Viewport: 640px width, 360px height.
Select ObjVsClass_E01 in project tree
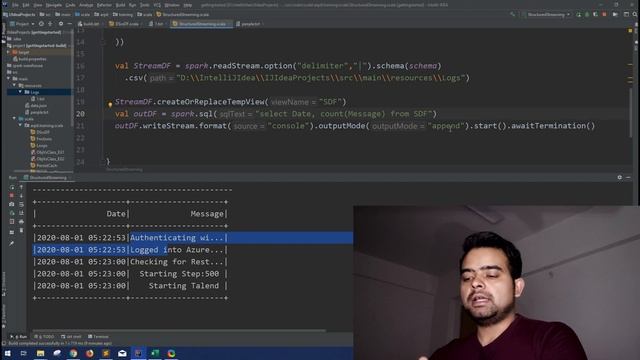(47, 152)
